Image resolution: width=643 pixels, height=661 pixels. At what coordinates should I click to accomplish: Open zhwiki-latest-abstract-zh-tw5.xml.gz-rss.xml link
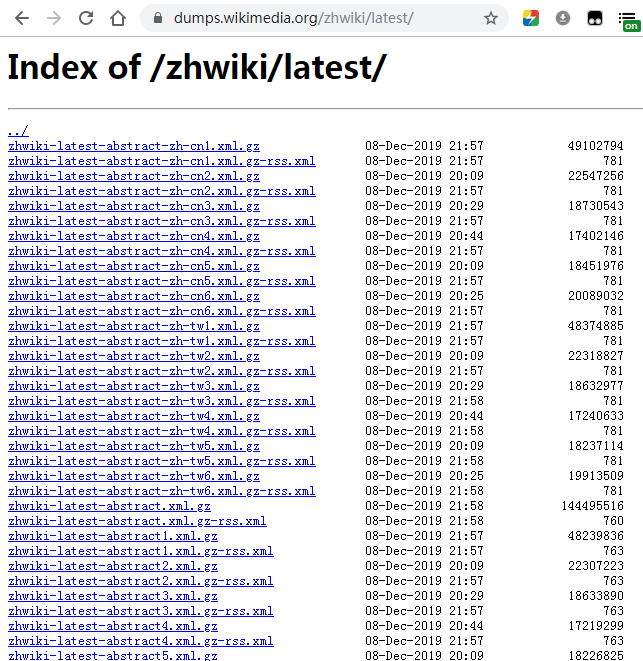tap(161, 461)
